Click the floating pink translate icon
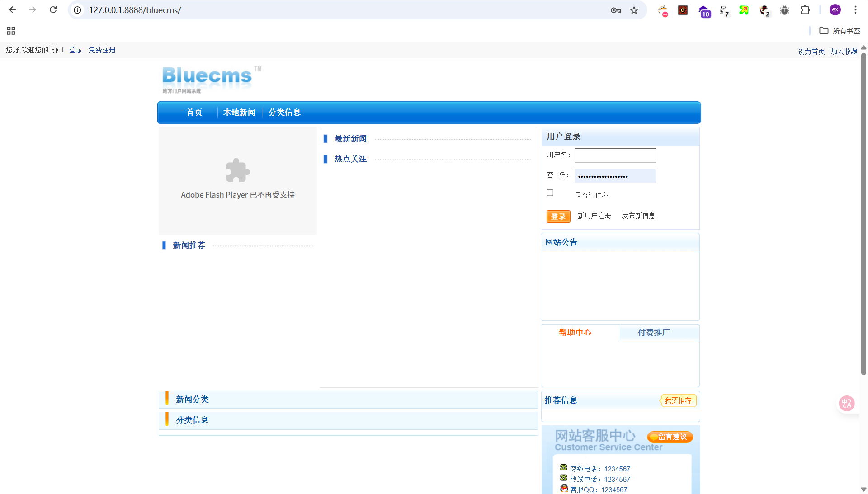 (847, 403)
